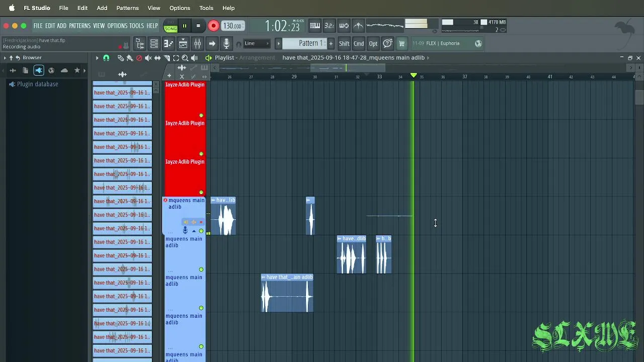Select the playlist slice tool
This screenshot has width=644, height=362.
[x=167, y=58]
